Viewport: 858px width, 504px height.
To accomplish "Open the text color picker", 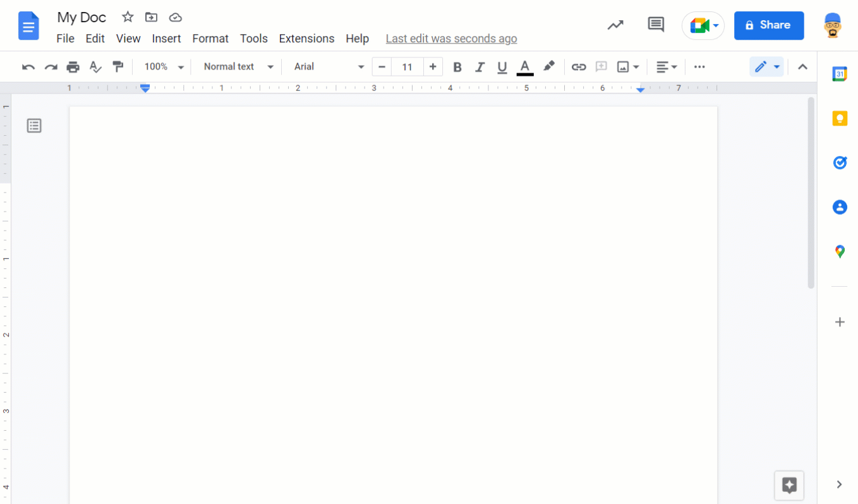I will (x=525, y=67).
